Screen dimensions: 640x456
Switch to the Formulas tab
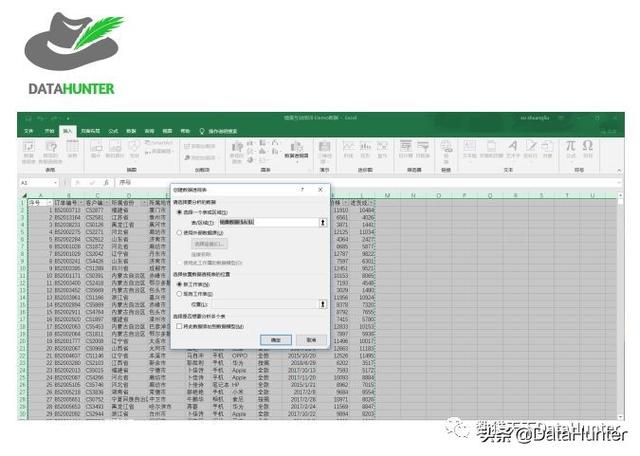(113, 131)
